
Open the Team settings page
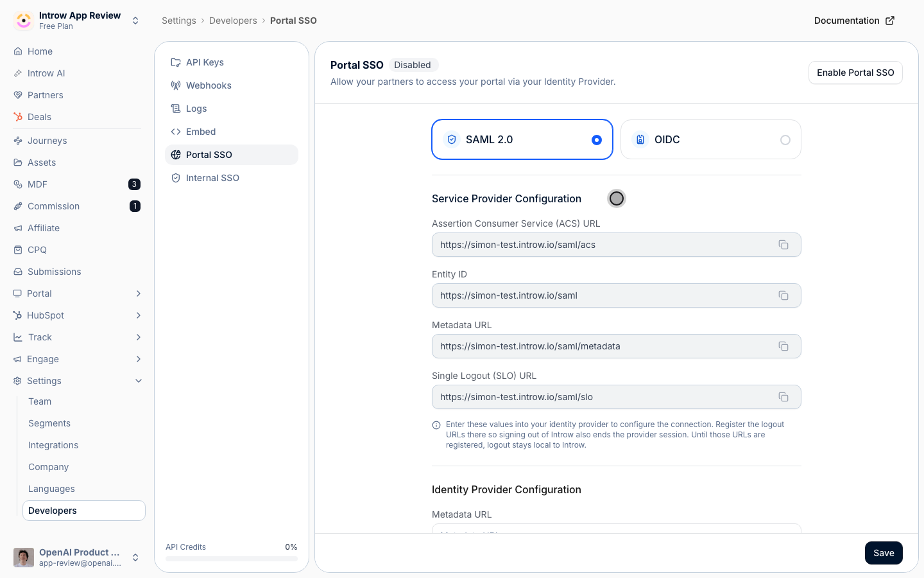pos(84,401)
